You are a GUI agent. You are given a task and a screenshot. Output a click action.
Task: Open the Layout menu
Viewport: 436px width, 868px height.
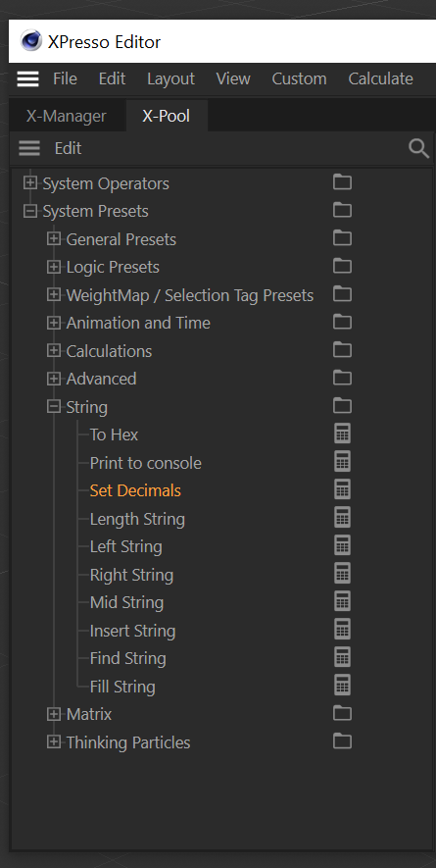click(170, 78)
